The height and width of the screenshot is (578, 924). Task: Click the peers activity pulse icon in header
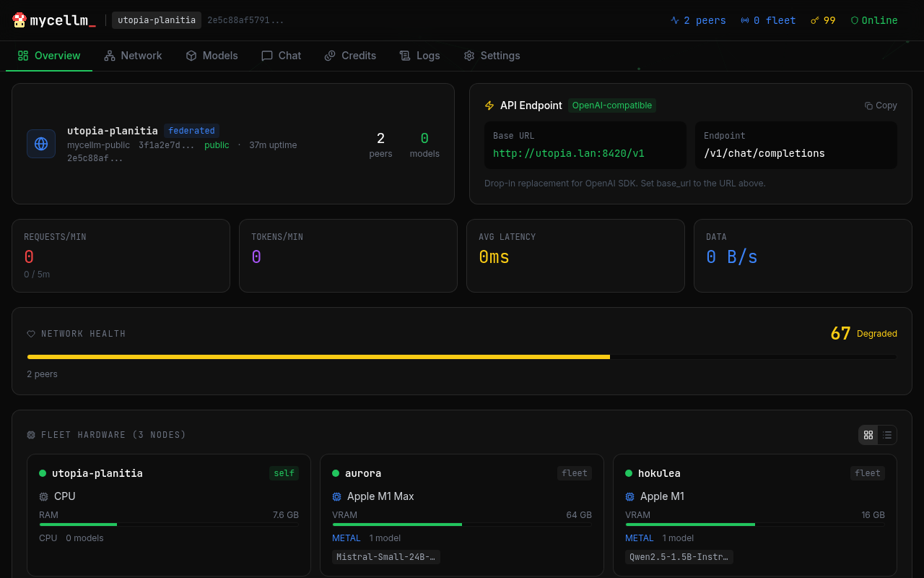(x=674, y=20)
